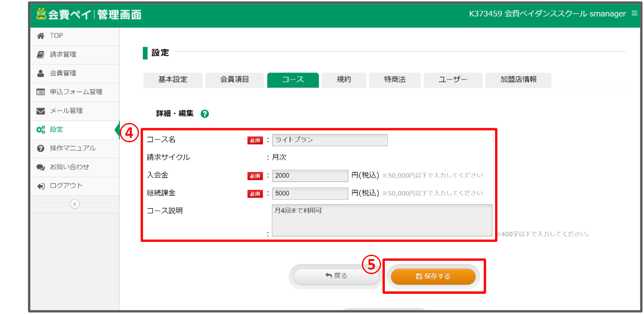Collapse the sidebar with the chevron button
Viewport: 644px width, 314px height.
tap(75, 204)
